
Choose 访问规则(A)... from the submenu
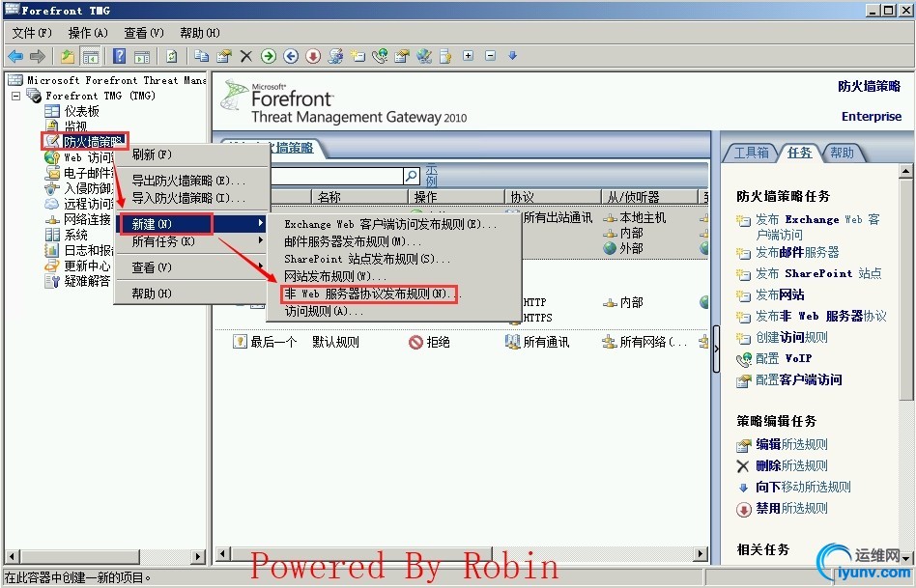[x=393, y=311]
